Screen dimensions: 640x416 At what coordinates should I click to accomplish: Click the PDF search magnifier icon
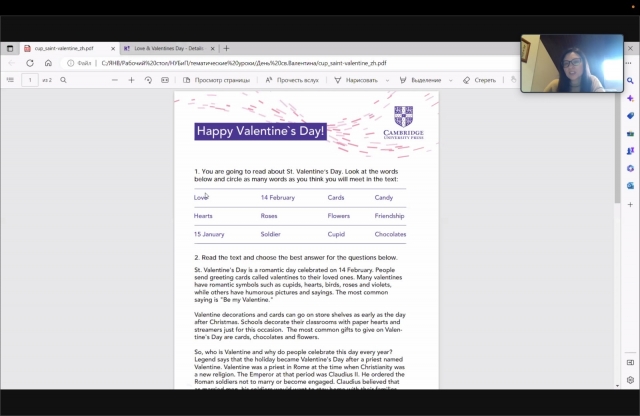pos(63,80)
